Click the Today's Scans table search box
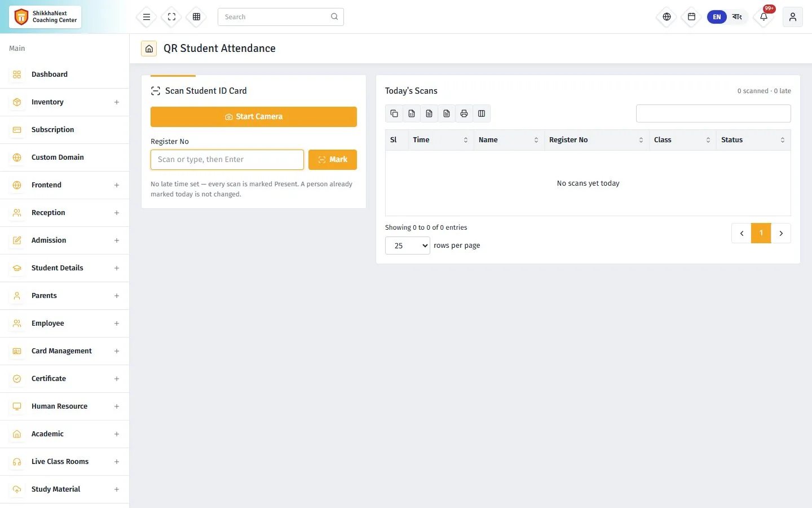 [713, 113]
